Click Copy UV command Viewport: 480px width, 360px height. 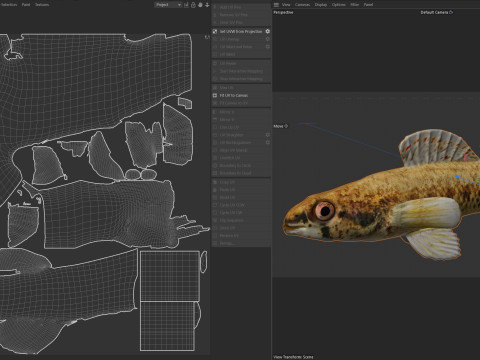click(227, 182)
